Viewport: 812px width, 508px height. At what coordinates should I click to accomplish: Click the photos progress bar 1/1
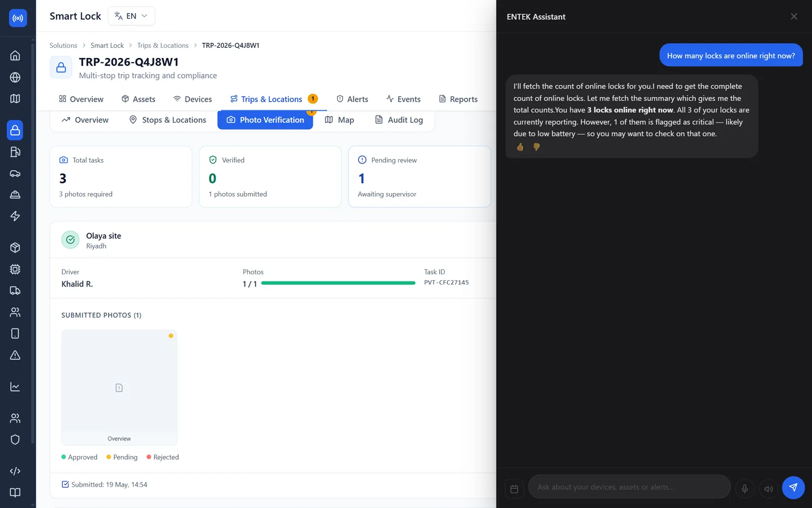tap(338, 283)
